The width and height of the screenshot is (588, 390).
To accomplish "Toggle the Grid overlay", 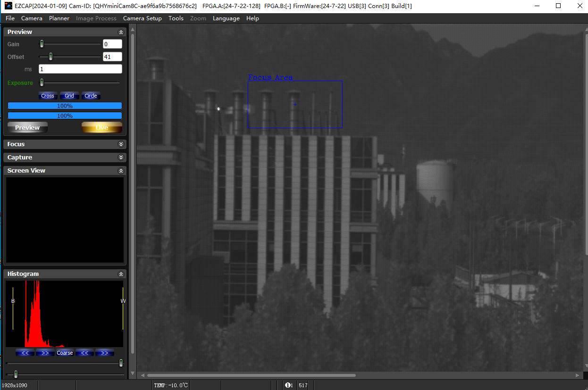I will point(69,96).
